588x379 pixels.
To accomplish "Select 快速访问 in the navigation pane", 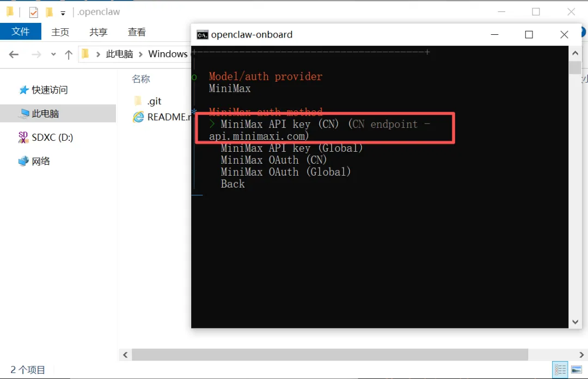I will click(50, 90).
